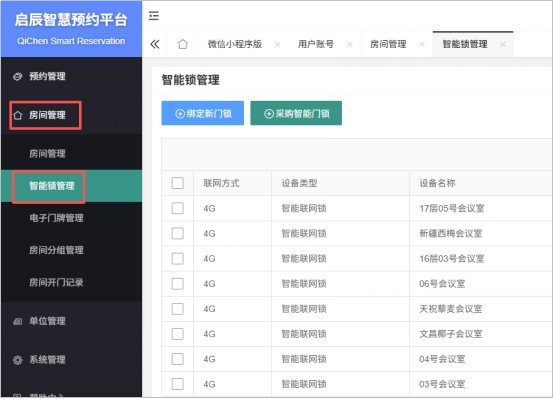Image resolution: width=553 pixels, height=399 pixels.
Task: Close the 微信小程序版 tab
Action: 278,44
